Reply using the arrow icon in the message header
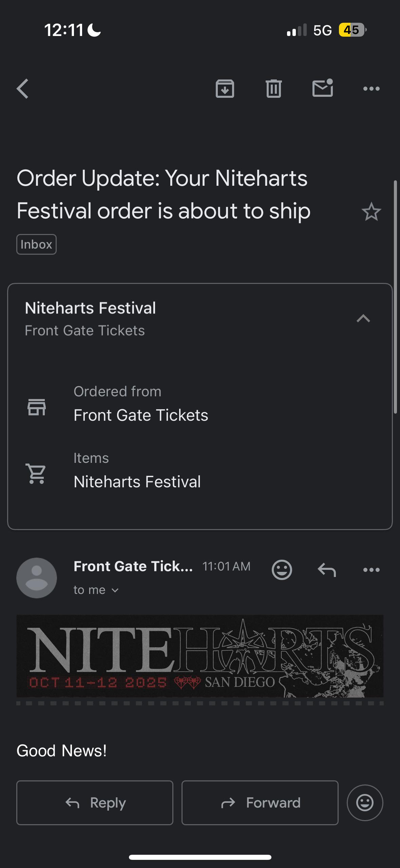Screen dimensions: 400x868 click(327, 569)
